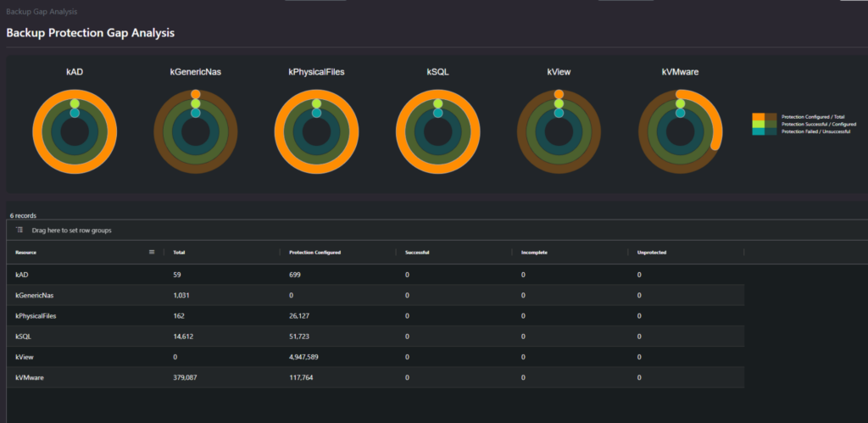Click the kPhysicalFiles donut chart
868x423 pixels.
tap(317, 131)
